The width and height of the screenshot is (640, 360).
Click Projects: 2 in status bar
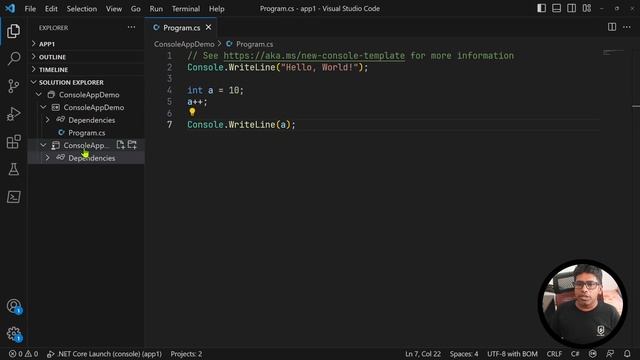pyautogui.click(x=186, y=354)
